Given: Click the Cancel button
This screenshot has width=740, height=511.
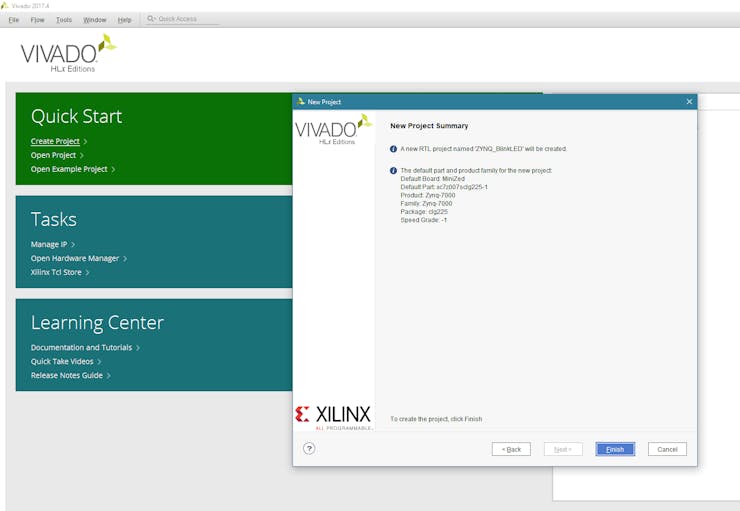Looking at the screenshot, I should 667,449.
